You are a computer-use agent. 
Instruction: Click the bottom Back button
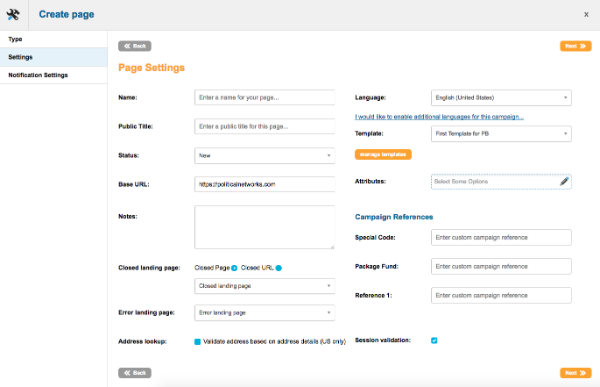pyautogui.click(x=135, y=373)
